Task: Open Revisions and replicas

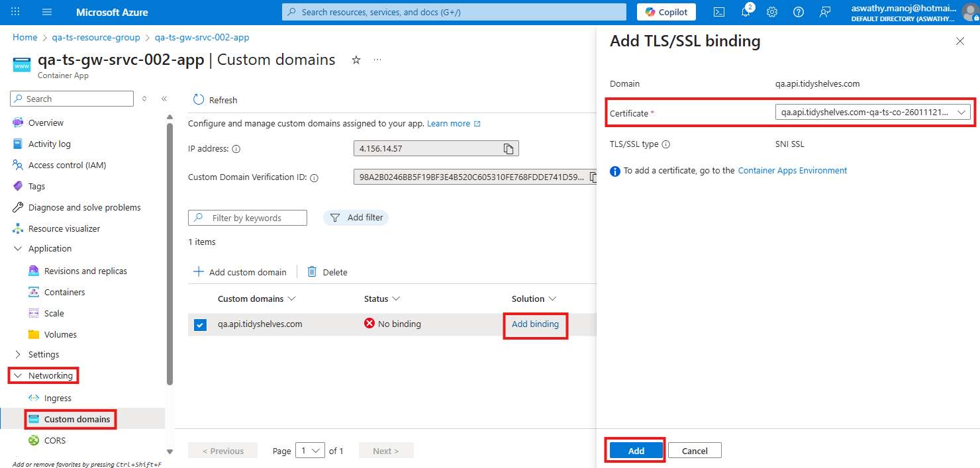Action: click(x=85, y=271)
